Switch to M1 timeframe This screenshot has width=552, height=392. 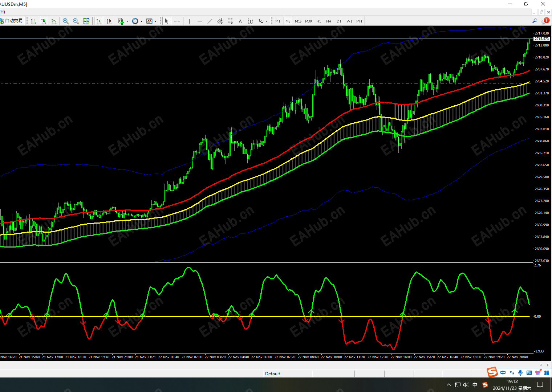(x=278, y=21)
